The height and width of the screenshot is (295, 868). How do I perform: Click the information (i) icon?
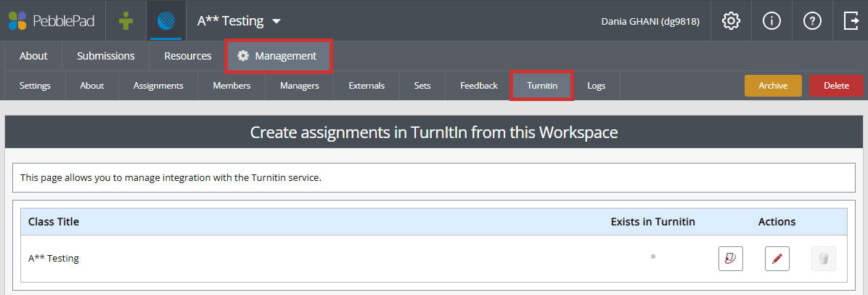coord(771,21)
